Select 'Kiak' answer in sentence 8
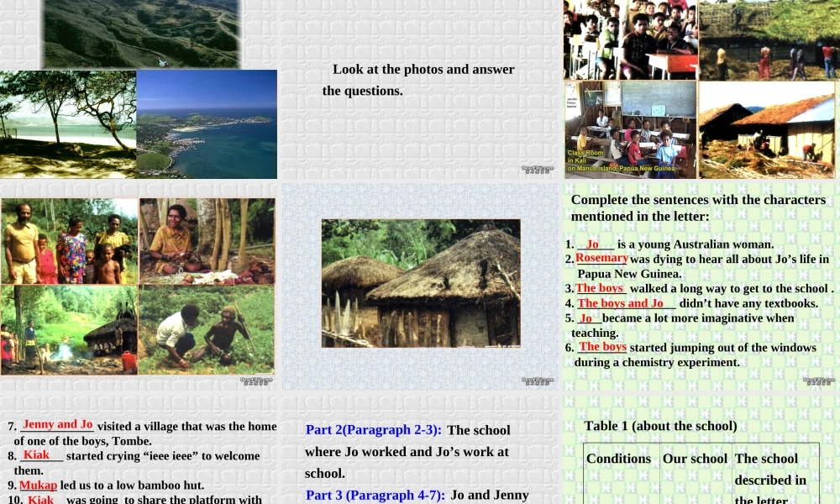This screenshot has width=840, height=504. (36, 454)
